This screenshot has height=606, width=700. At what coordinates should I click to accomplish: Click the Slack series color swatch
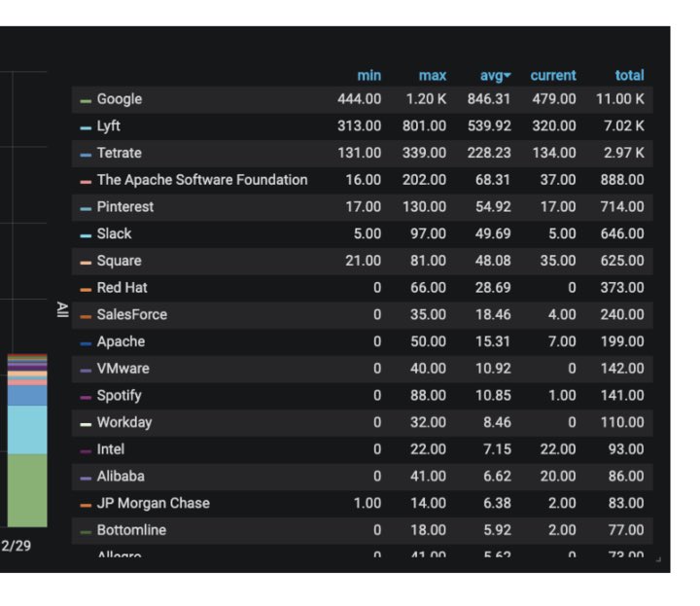point(86,235)
